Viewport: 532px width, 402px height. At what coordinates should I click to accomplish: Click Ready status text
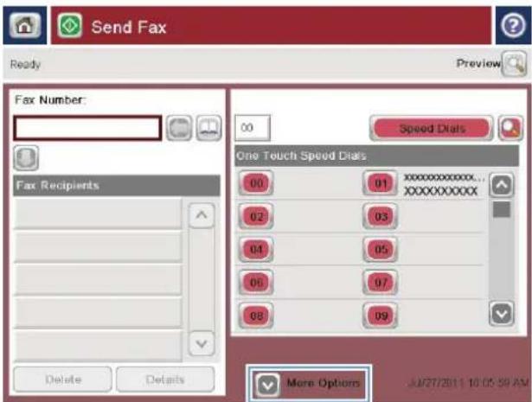25,64
